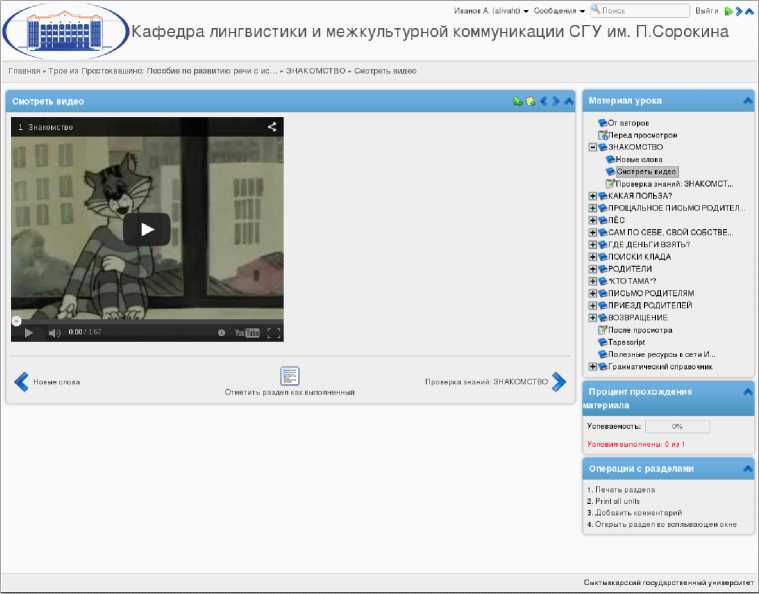Click the blue up-chevron icon in top bar
Image resolution: width=759 pixels, height=594 pixels.
[749, 11]
